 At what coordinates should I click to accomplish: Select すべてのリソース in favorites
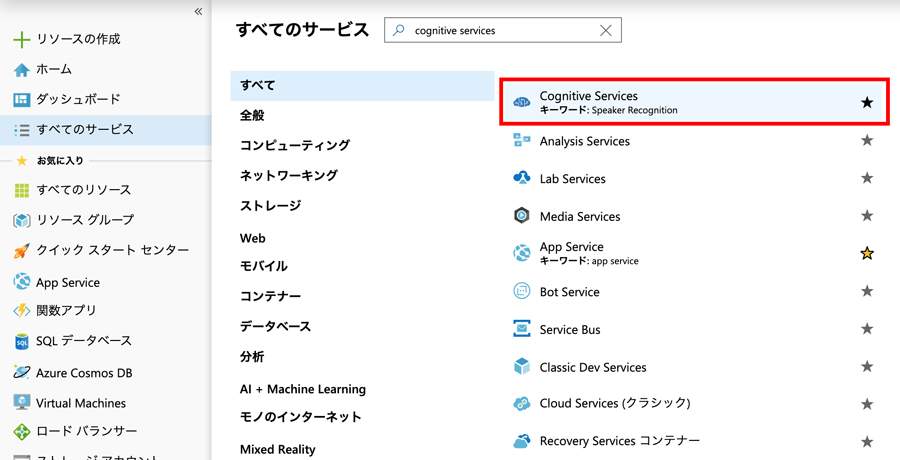[84, 190]
